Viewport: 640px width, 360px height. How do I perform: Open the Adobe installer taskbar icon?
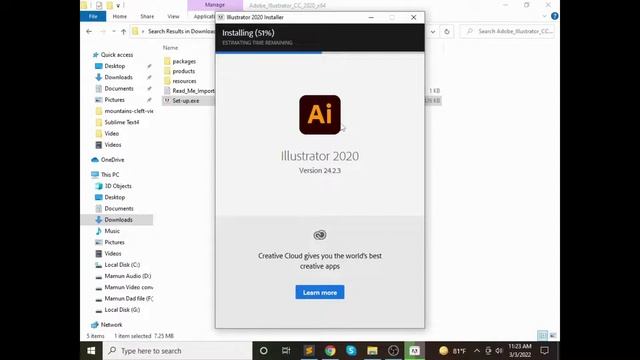414,351
